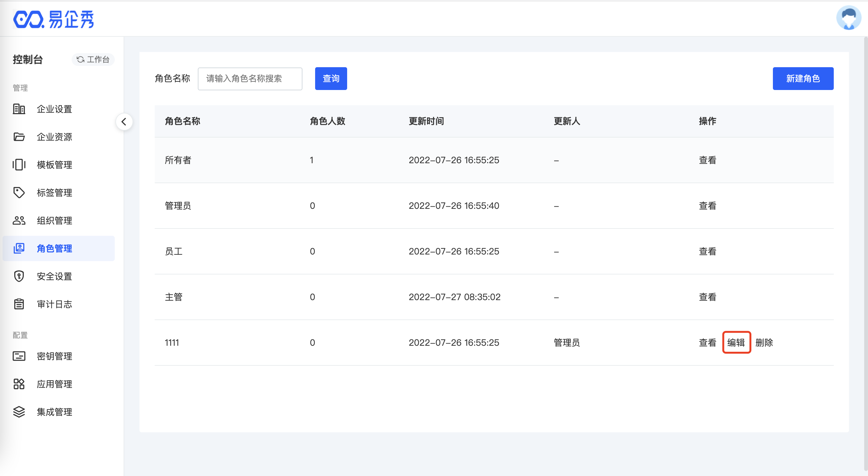The height and width of the screenshot is (476, 868).
Task: Open 组织管理 people icon
Action: (19, 221)
